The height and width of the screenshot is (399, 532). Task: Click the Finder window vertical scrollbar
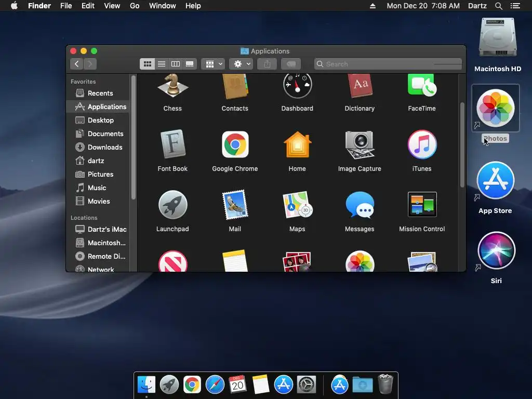pos(462,145)
